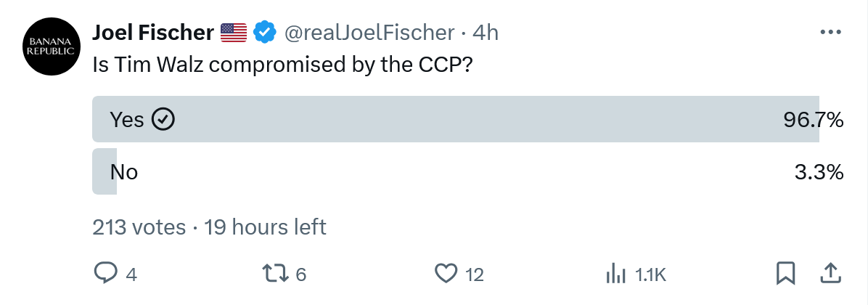
Task: Click the 19 hours left label
Action: click(266, 227)
